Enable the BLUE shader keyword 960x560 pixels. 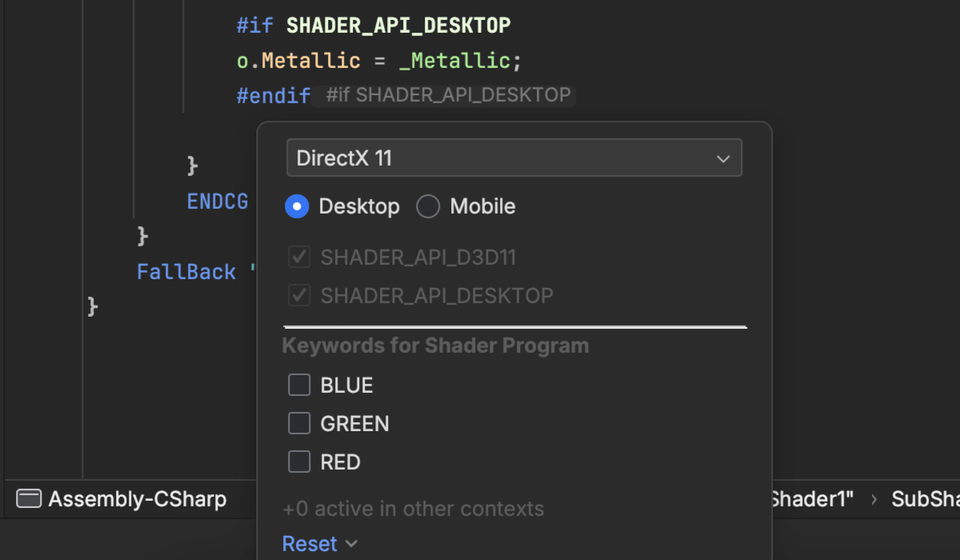point(299,386)
